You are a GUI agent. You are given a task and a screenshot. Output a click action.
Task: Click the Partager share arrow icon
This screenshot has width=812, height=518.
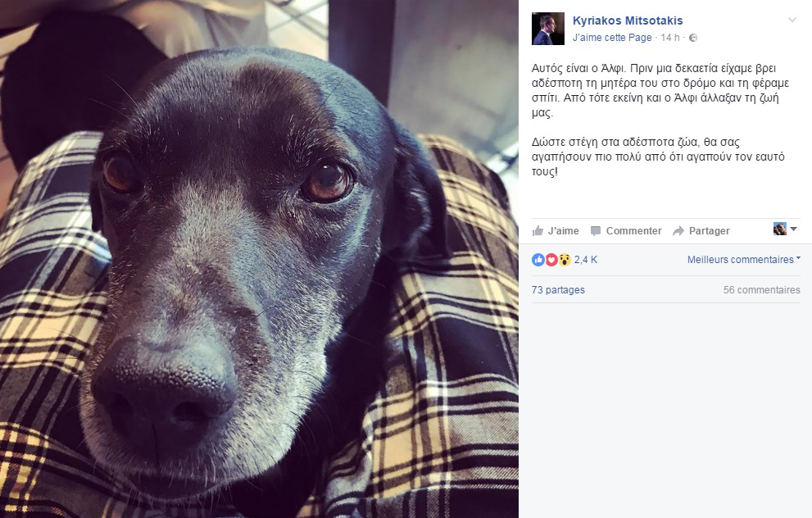click(678, 230)
